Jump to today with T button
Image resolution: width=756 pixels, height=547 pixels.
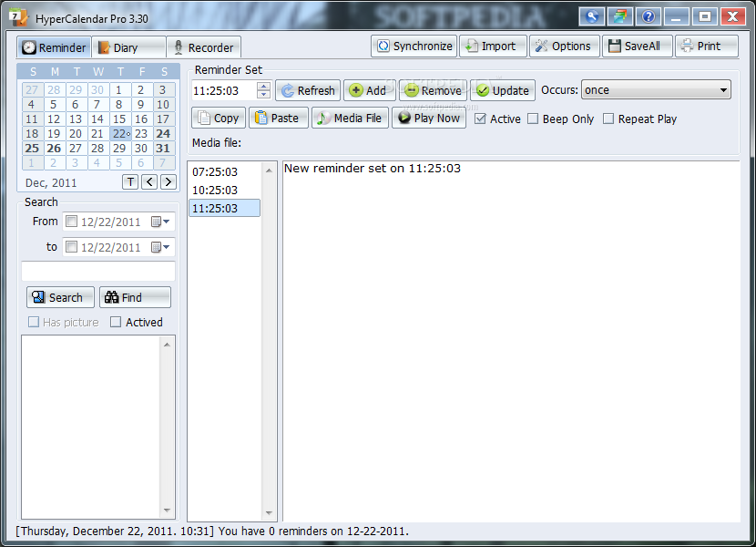pyautogui.click(x=130, y=182)
